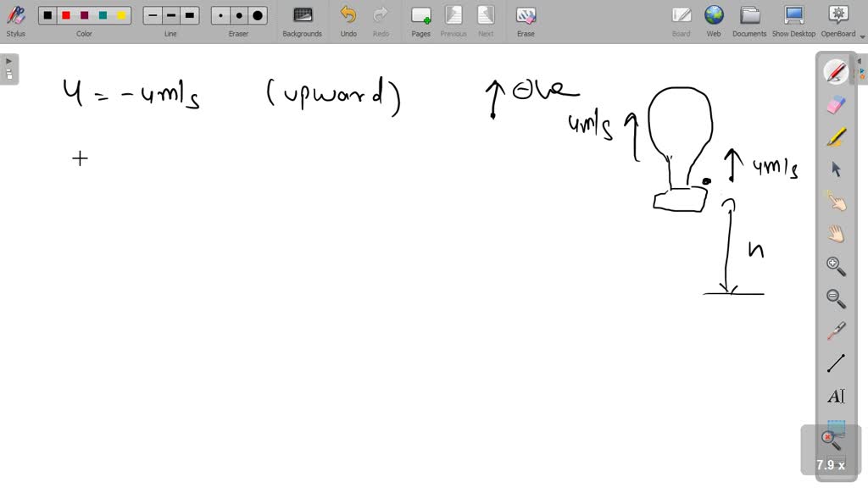Choose the medium line width

click(x=170, y=15)
